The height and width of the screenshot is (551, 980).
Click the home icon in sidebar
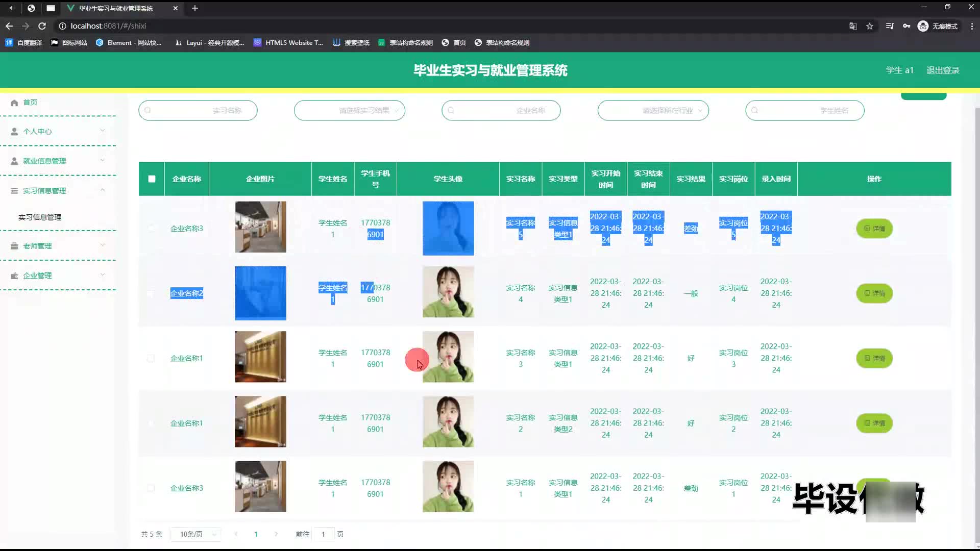[14, 103]
